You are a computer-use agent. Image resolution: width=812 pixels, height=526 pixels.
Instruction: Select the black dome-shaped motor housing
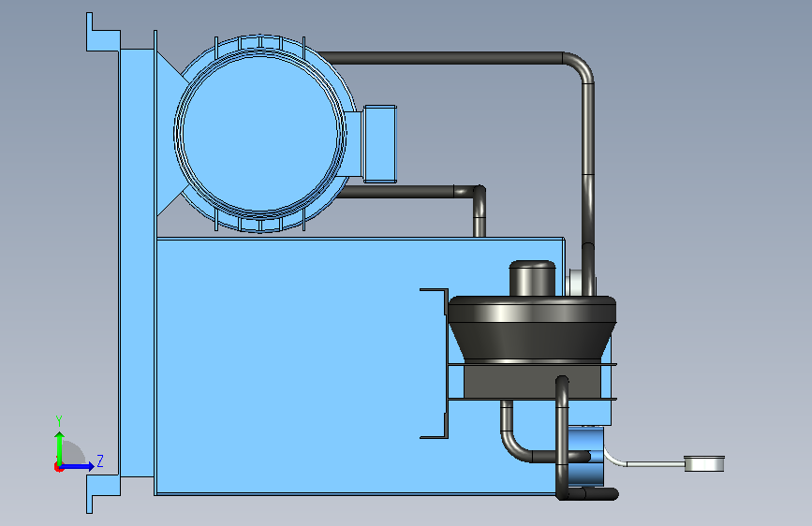pos(532,328)
